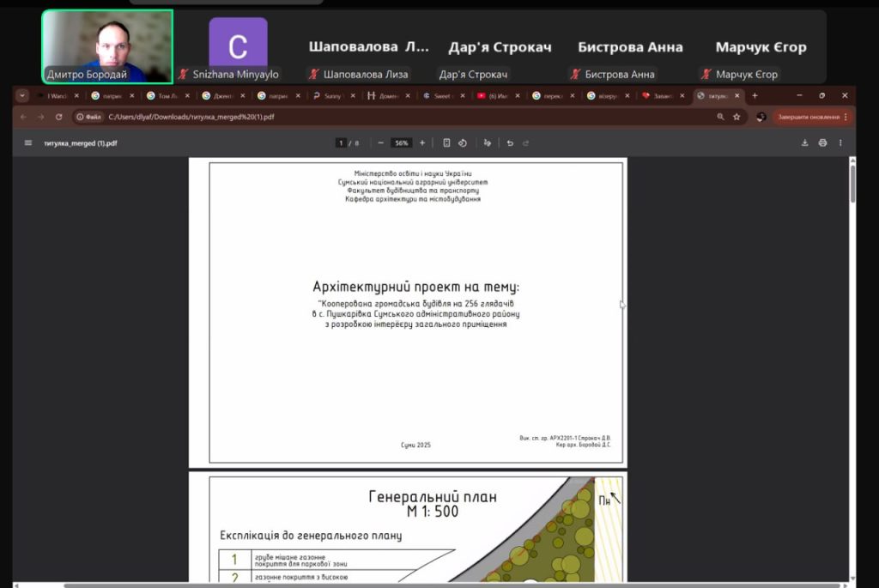Close the active титул PDF tab
The width and height of the screenshot is (879, 588).
[737, 96]
